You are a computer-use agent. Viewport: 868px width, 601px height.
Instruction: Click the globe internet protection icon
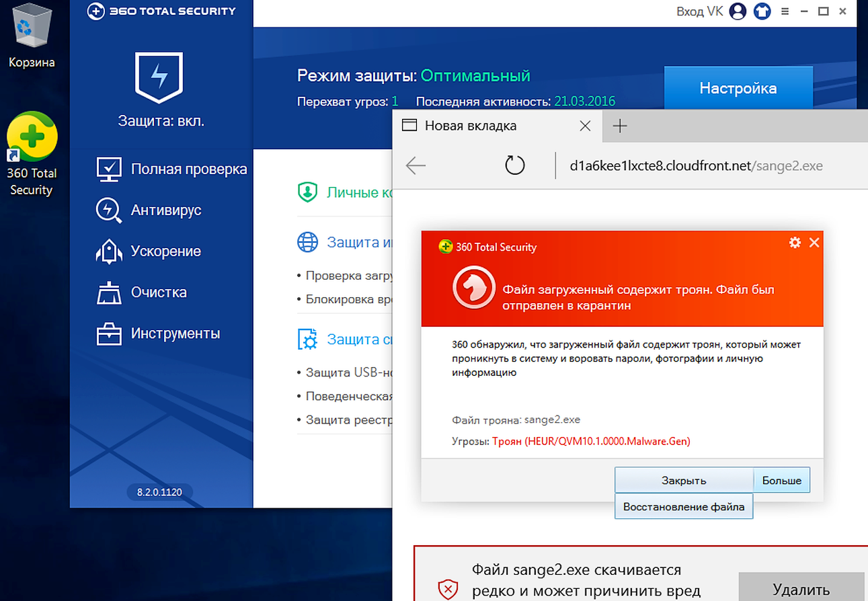click(307, 242)
